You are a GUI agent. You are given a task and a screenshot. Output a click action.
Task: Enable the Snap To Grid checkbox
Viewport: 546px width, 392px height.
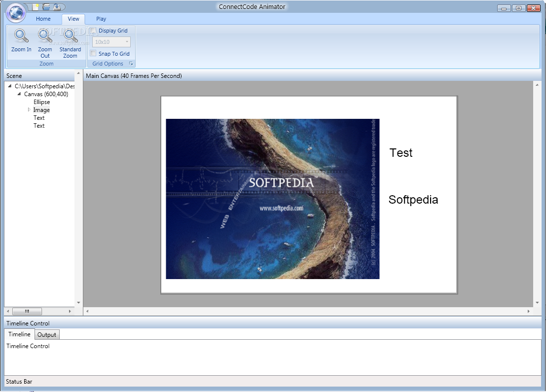pyautogui.click(x=93, y=53)
